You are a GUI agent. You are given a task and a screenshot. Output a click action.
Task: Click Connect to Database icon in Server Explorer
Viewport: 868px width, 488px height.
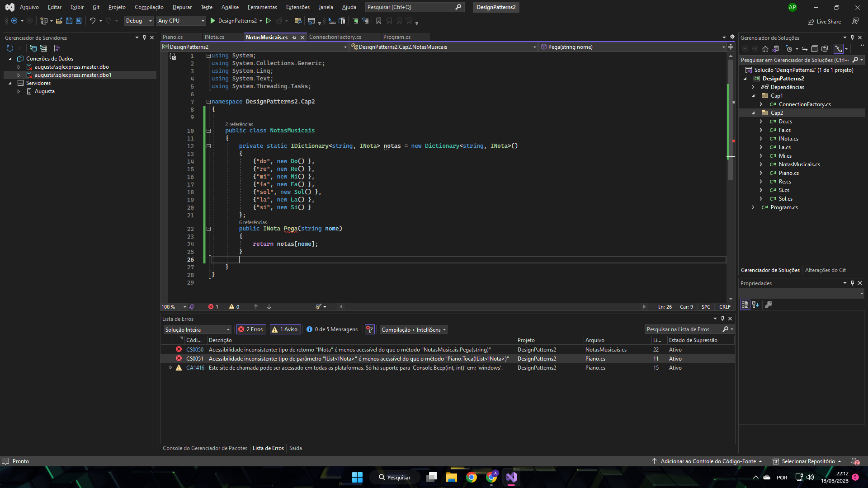[33, 48]
